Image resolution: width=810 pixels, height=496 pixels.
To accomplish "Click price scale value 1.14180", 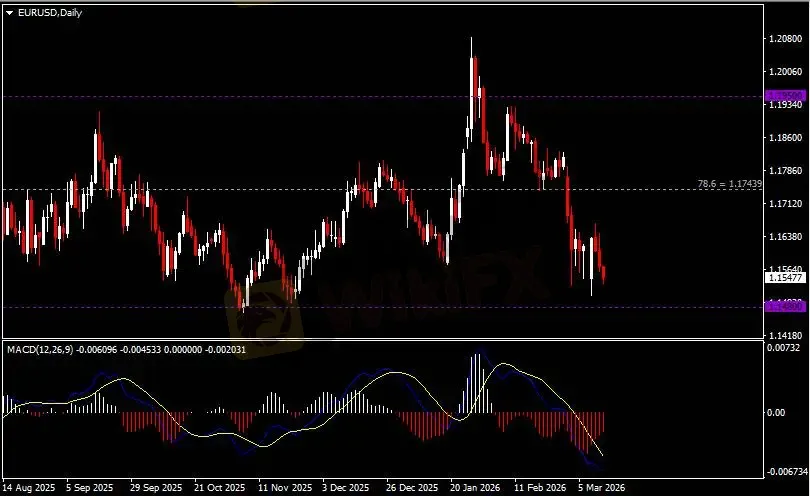I will tap(785, 336).
